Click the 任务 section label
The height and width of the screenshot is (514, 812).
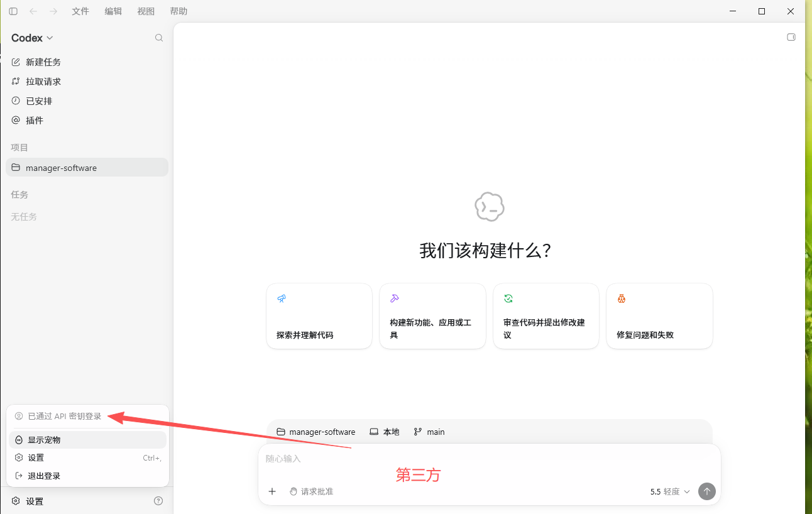(19, 195)
